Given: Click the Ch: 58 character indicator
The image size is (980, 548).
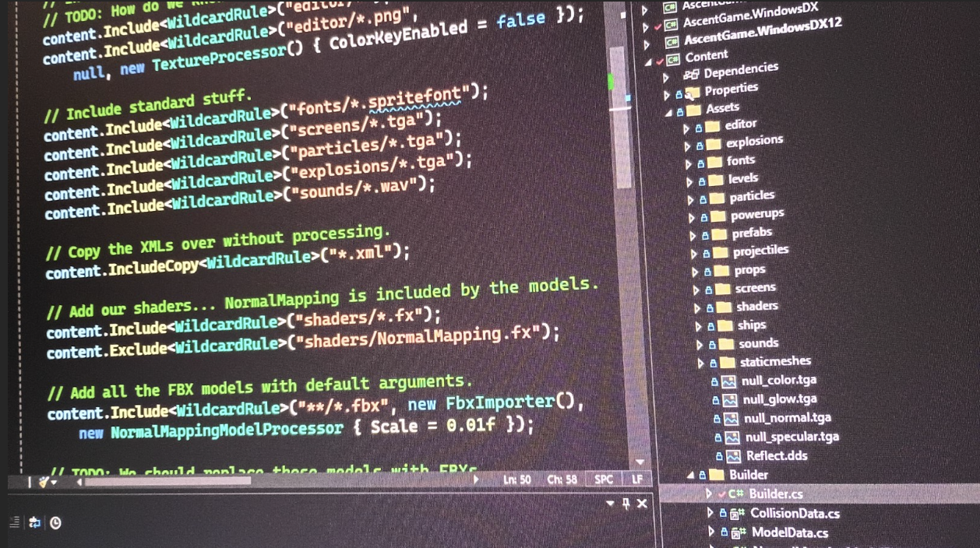Looking at the screenshot, I should (562, 480).
